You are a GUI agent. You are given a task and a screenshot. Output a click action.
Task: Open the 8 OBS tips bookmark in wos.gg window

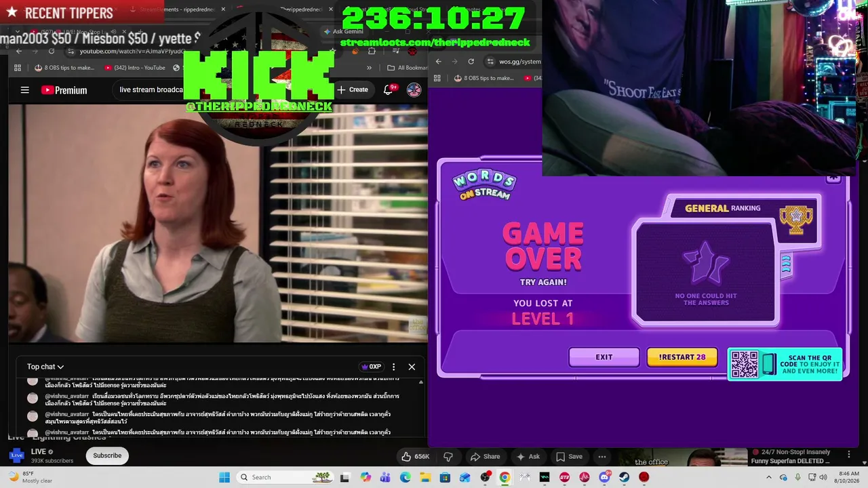pos(484,78)
